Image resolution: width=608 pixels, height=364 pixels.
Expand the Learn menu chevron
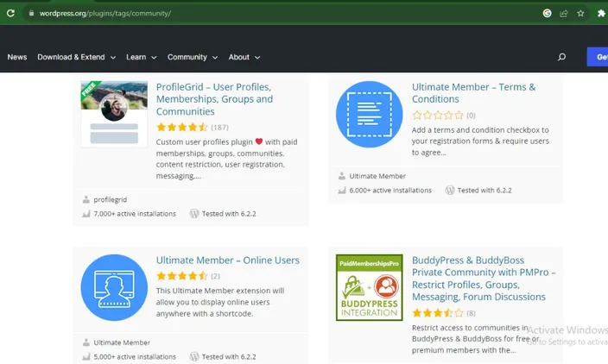click(154, 58)
